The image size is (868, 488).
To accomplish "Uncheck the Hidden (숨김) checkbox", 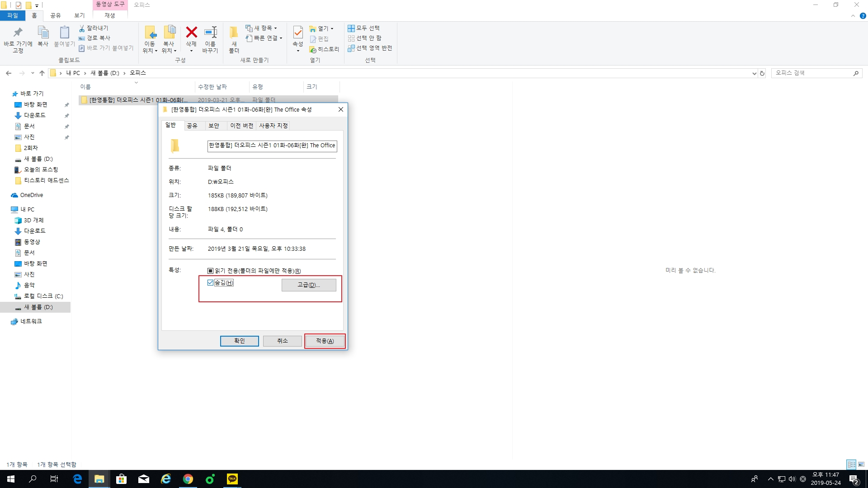I will point(210,283).
